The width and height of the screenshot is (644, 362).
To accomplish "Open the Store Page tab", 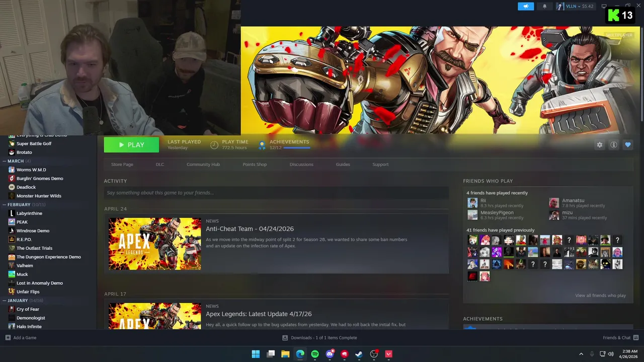I will point(122,164).
